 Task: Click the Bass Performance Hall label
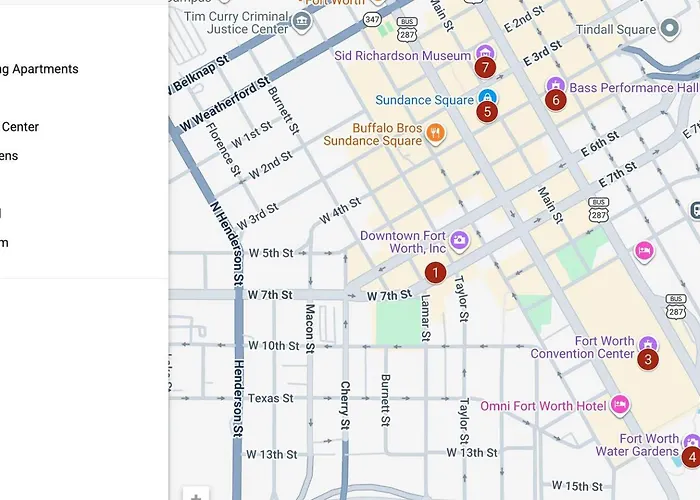tap(634, 88)
